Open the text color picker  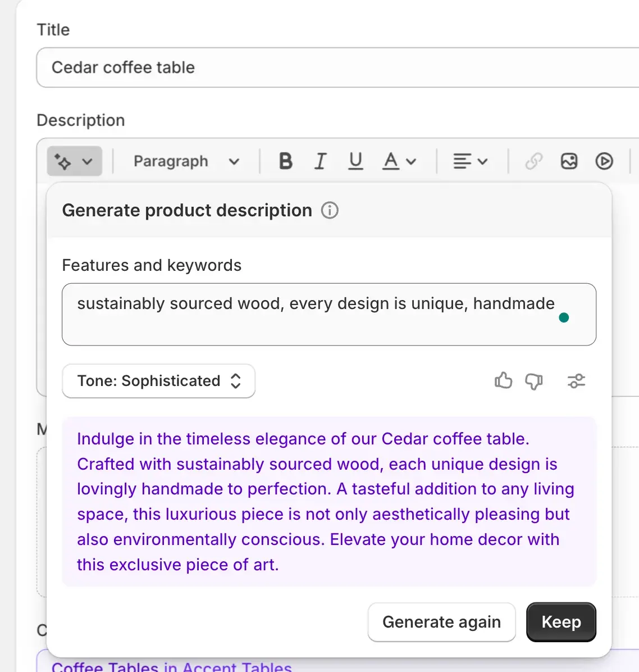click(x=399, y=162)
